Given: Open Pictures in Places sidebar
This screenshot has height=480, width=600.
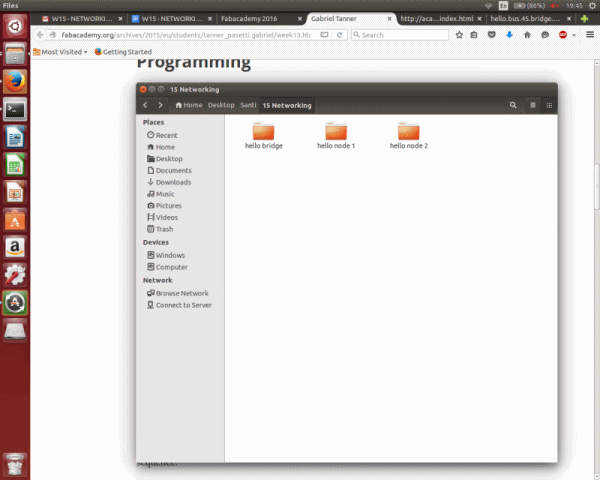Looking at the screenshot, I should (165, 206).
